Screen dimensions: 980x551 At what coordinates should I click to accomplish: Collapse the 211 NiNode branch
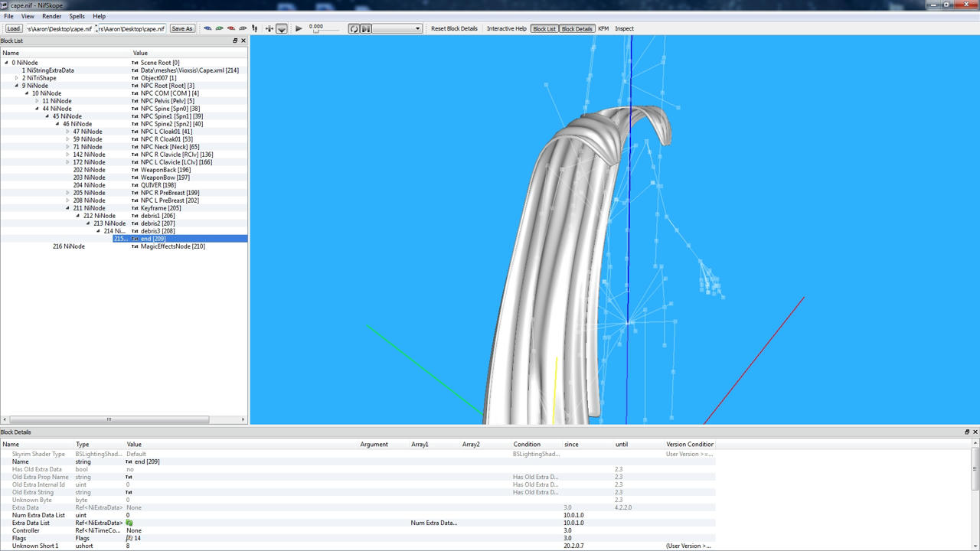[68, 208]
